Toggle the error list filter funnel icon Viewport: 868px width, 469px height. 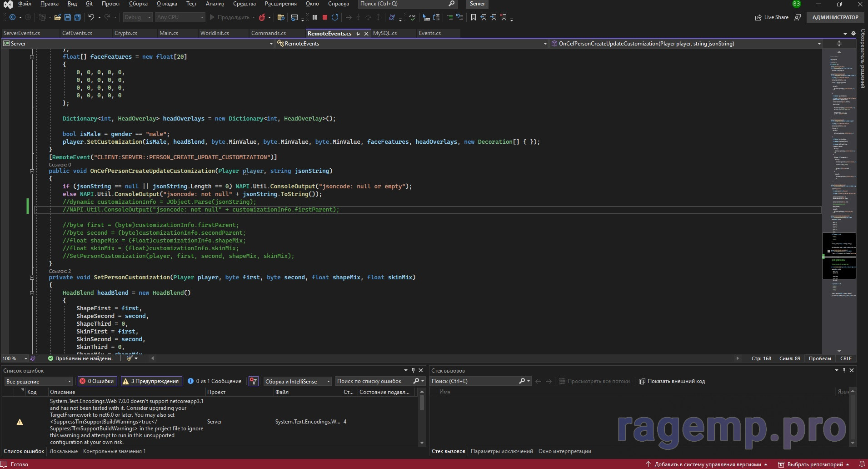pos(254,381)
